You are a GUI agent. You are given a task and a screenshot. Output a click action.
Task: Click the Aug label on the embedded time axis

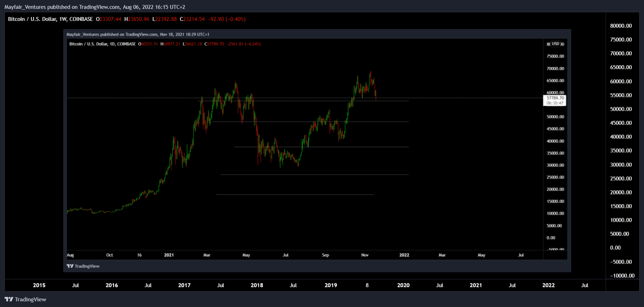70,255
